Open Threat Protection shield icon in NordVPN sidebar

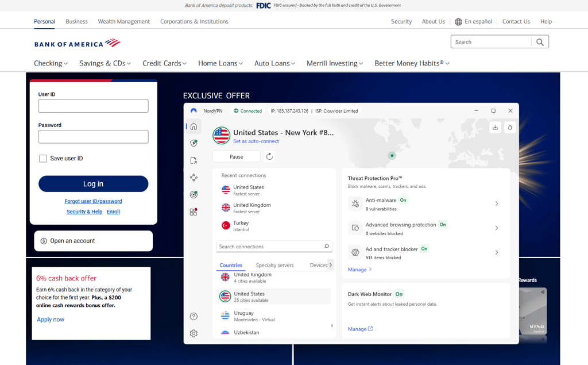(194, 143)
